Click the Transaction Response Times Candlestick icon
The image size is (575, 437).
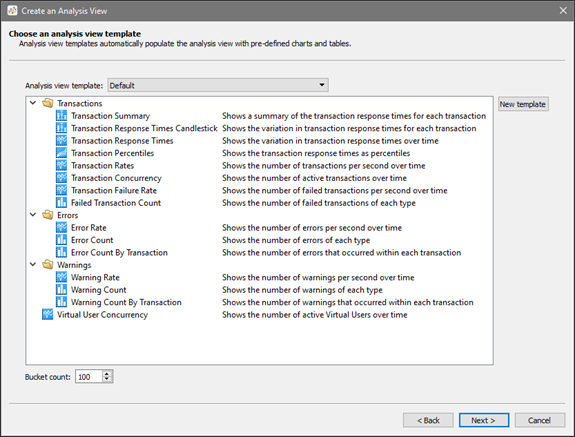pyautogui.click(x=61, y=128)
